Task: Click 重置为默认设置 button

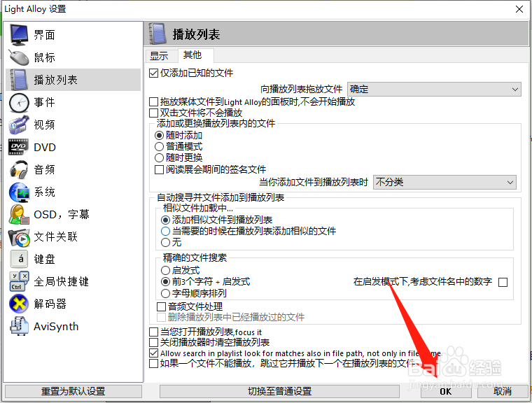Action: [x=73, y=391]
